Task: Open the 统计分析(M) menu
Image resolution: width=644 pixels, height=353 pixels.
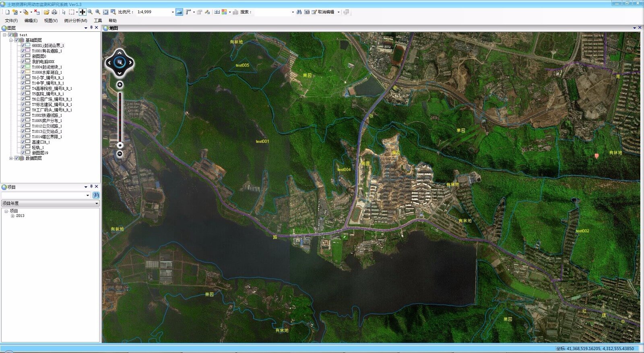Action: [75, 21]
